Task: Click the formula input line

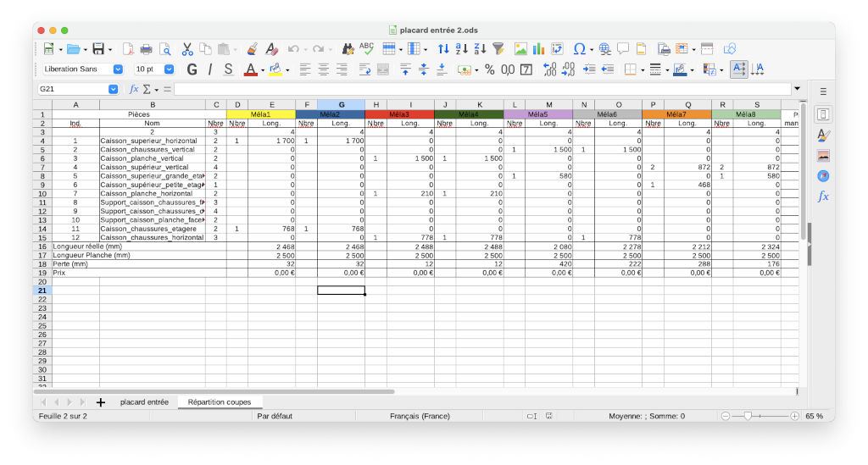Action: (x=482, y=89)
